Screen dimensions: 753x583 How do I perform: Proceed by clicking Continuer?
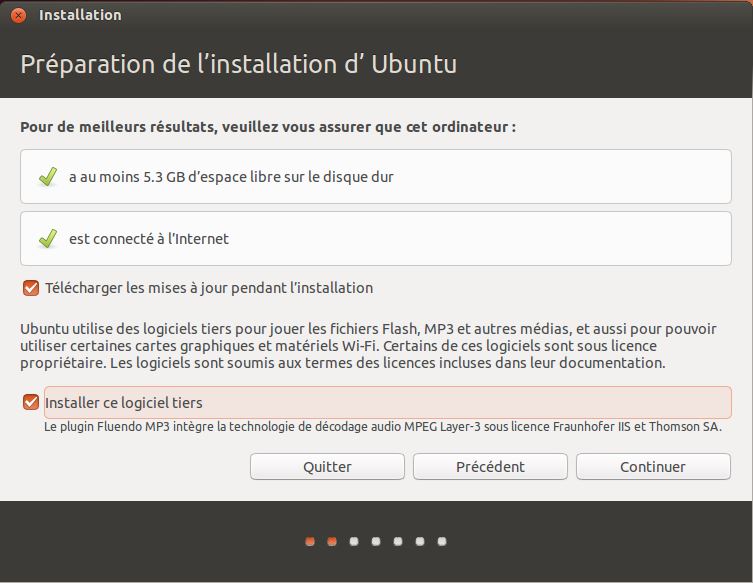[x=653, y=467]
